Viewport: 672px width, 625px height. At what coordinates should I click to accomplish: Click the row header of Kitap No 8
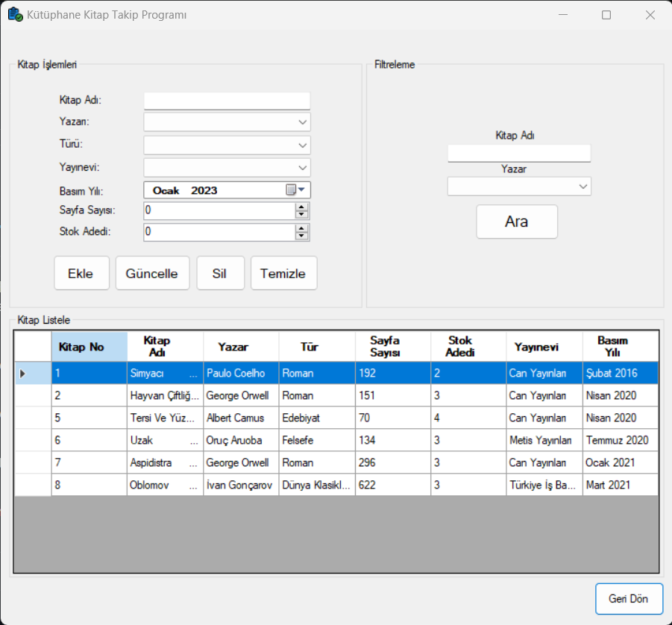(x=33, y=485)
